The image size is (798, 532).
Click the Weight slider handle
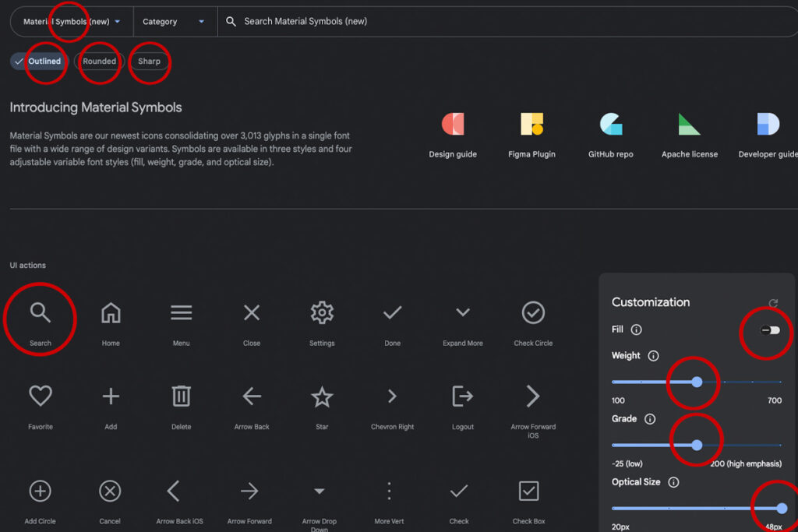697,382
